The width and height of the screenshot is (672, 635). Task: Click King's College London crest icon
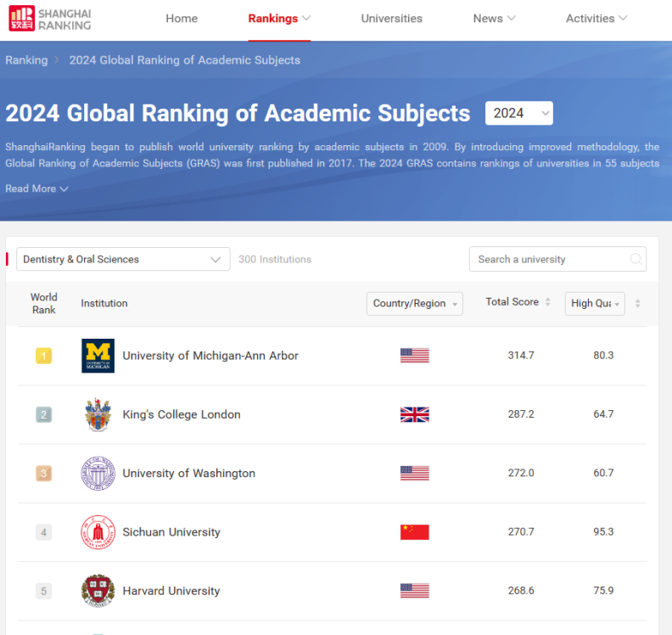pyautogui.click(x=98, y=414)
